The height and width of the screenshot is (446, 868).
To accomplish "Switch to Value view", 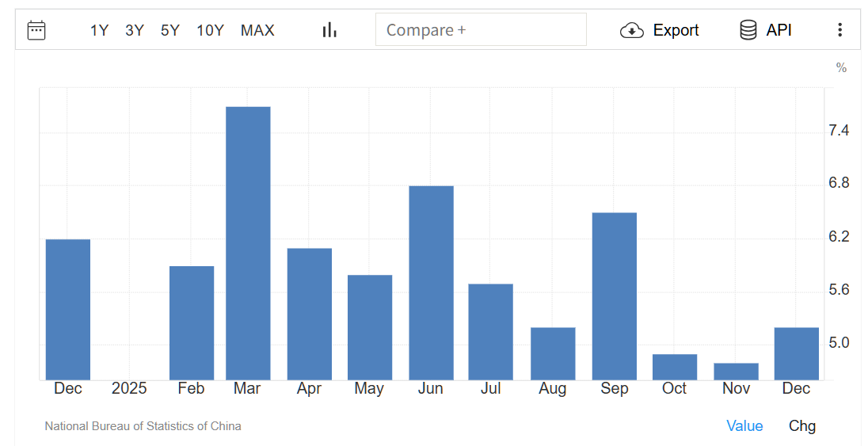I will click(x=744, y=426).
